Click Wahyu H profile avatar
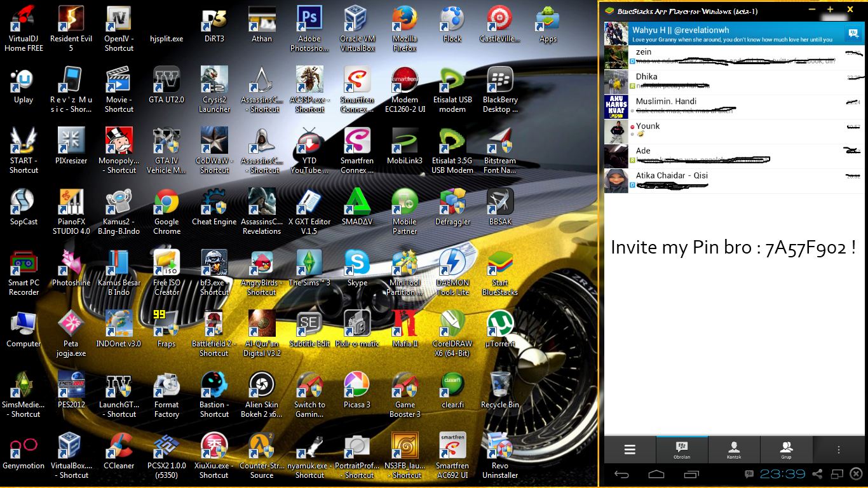This screenshot has width=868, height=488. click(616, 33)
